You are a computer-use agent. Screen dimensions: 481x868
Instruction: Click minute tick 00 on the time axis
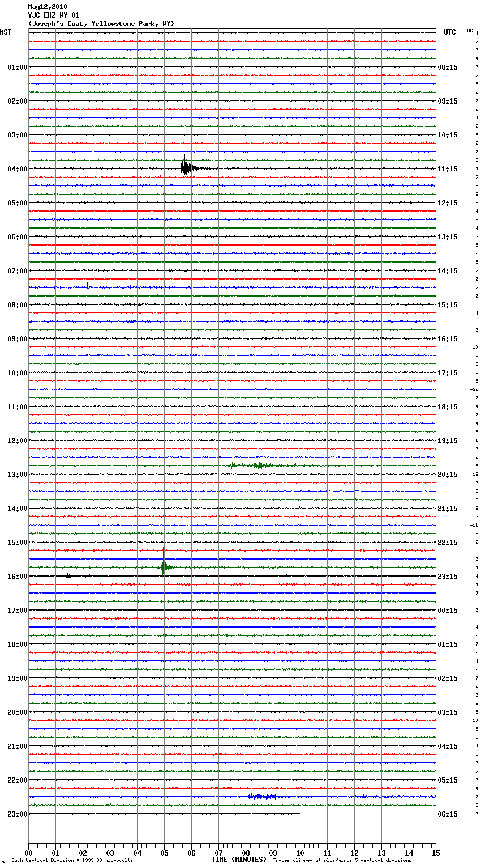28,853
